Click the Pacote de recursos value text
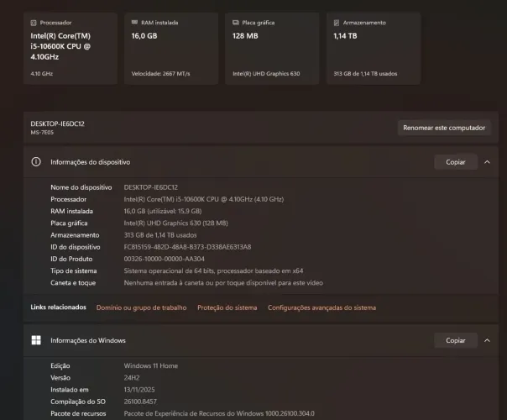Image resolution: width=507 pixels, height=420 pixels. click(219, 413)
